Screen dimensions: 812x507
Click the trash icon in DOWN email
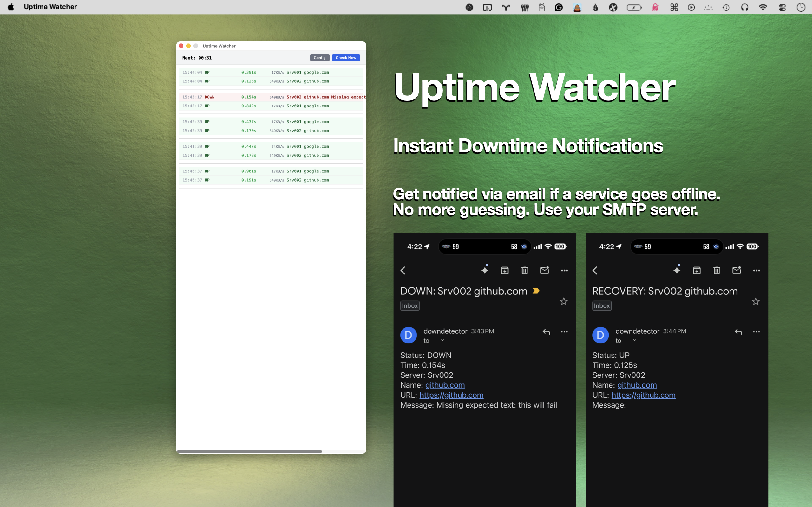pos(524,270)
